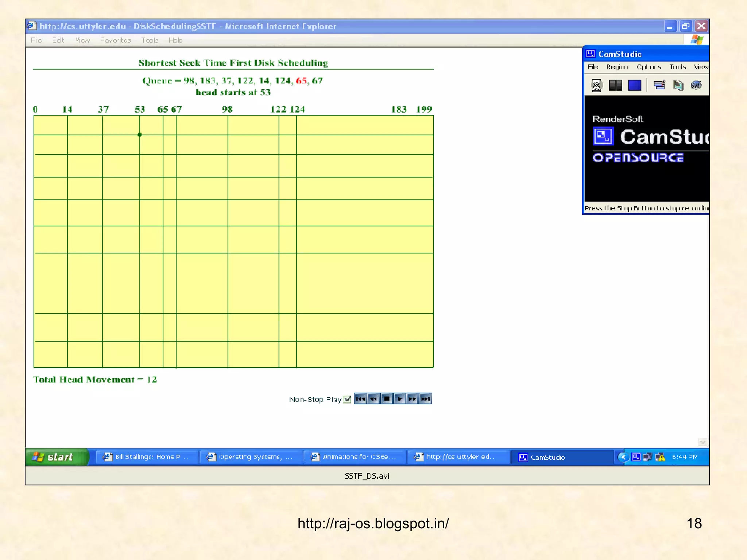
Task: Click the SWF producer icon in CamStudio
Action: (696, 85)
